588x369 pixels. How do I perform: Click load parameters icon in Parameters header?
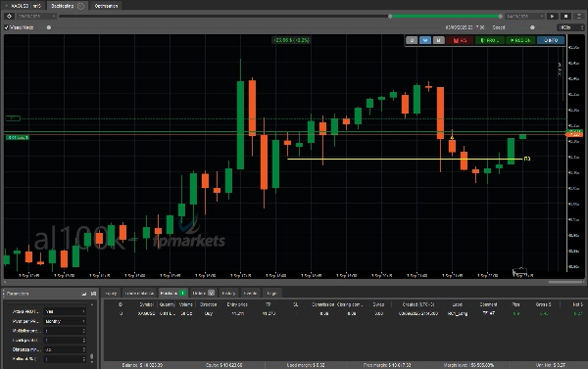84,294
